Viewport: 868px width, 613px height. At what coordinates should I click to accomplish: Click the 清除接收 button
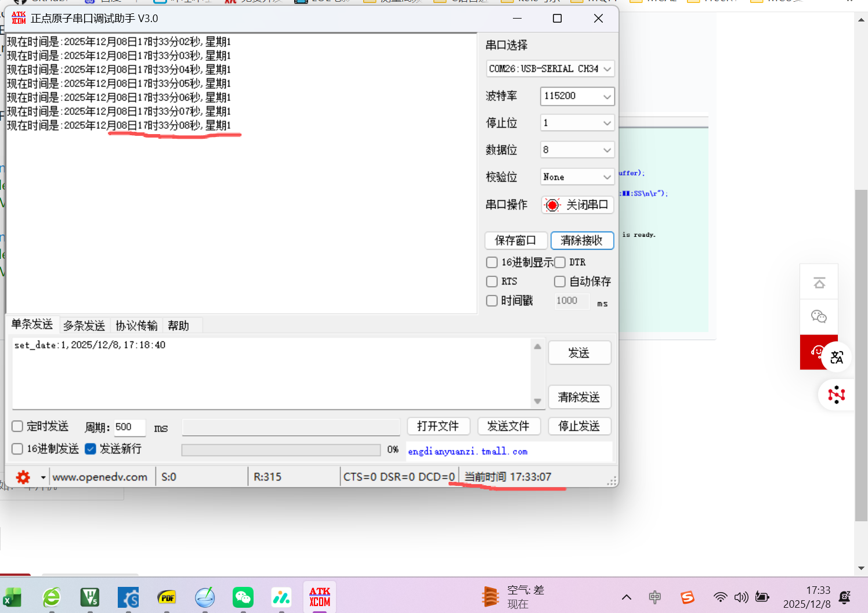point(582,240)
